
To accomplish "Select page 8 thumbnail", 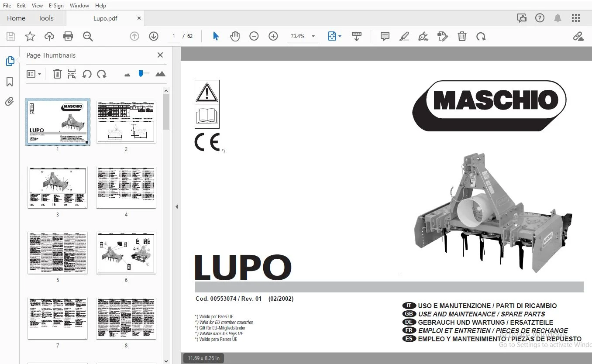I will tap(126, 319).
